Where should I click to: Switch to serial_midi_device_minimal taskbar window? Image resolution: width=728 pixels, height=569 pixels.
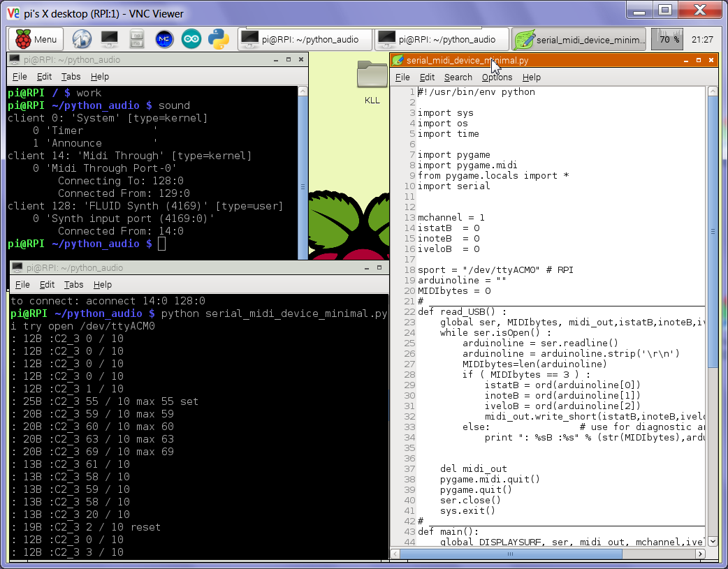(x=579, y=40)
